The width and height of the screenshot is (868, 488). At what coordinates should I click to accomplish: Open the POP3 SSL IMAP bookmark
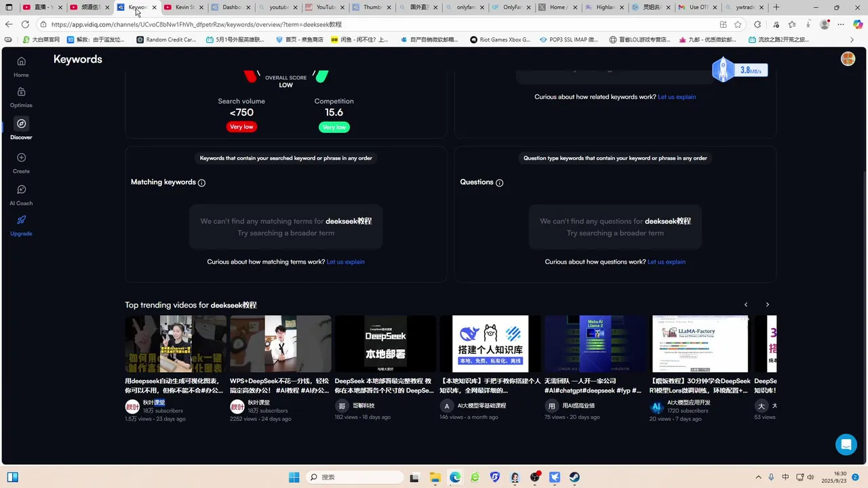pos(568,39)
